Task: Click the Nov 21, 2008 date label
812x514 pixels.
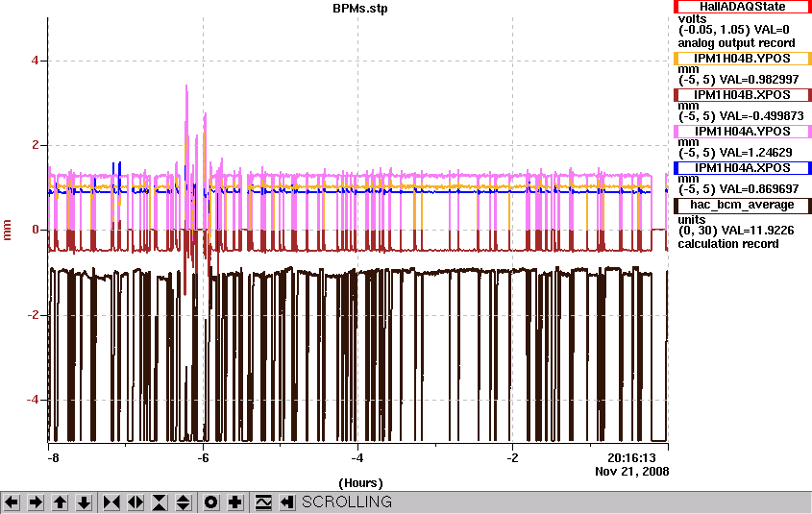Action: click(631, 472)
